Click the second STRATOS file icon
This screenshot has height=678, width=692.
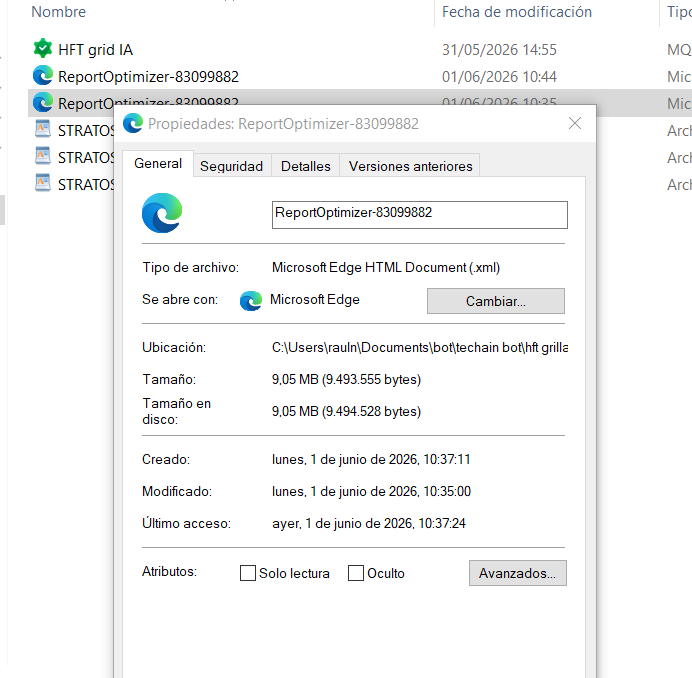43,156
